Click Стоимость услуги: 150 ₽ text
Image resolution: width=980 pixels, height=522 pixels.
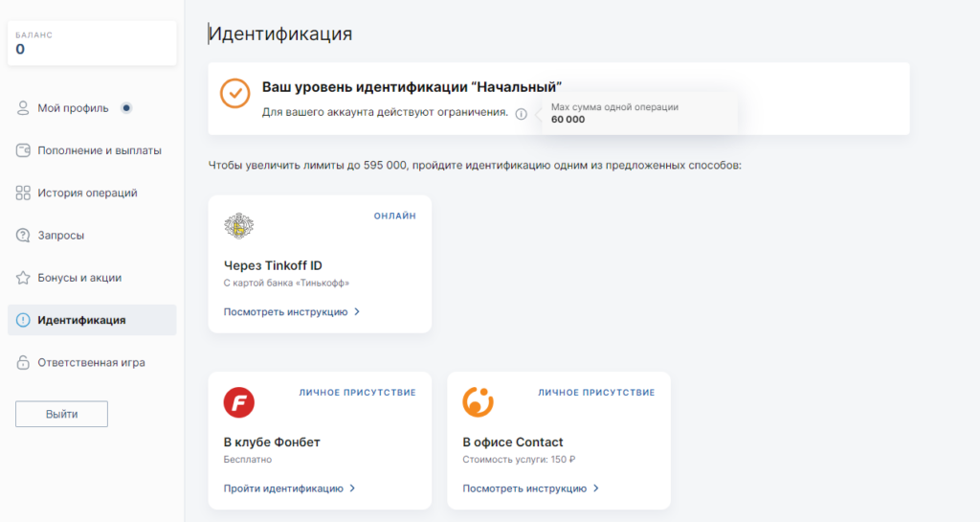pos(519,460)
